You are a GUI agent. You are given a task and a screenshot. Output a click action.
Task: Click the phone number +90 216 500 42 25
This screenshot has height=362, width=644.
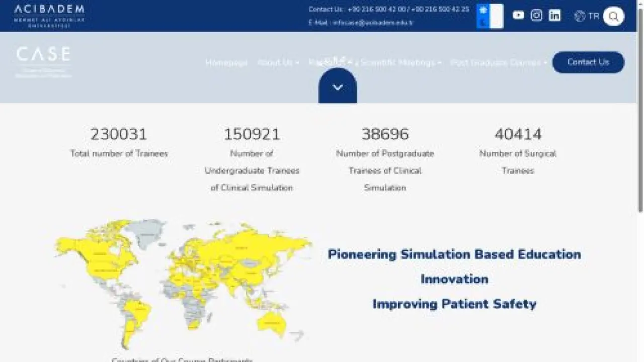[x=440, y=10]
